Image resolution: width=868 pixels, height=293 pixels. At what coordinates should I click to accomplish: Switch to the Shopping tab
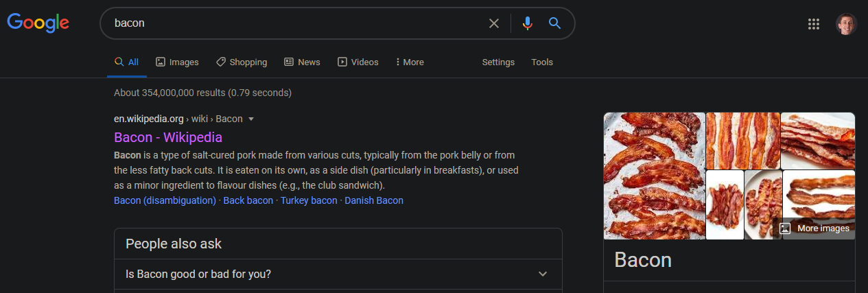click(241, 62)
